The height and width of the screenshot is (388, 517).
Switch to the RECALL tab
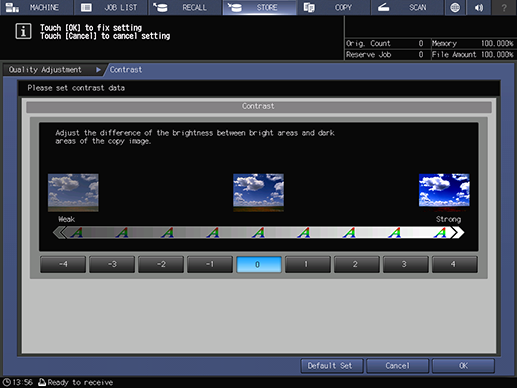point(185,7)
